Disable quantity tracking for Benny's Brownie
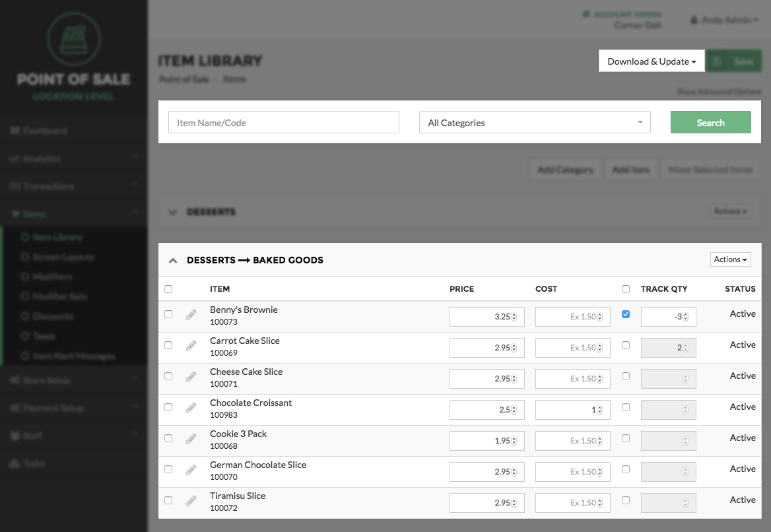 coord(626,314)
